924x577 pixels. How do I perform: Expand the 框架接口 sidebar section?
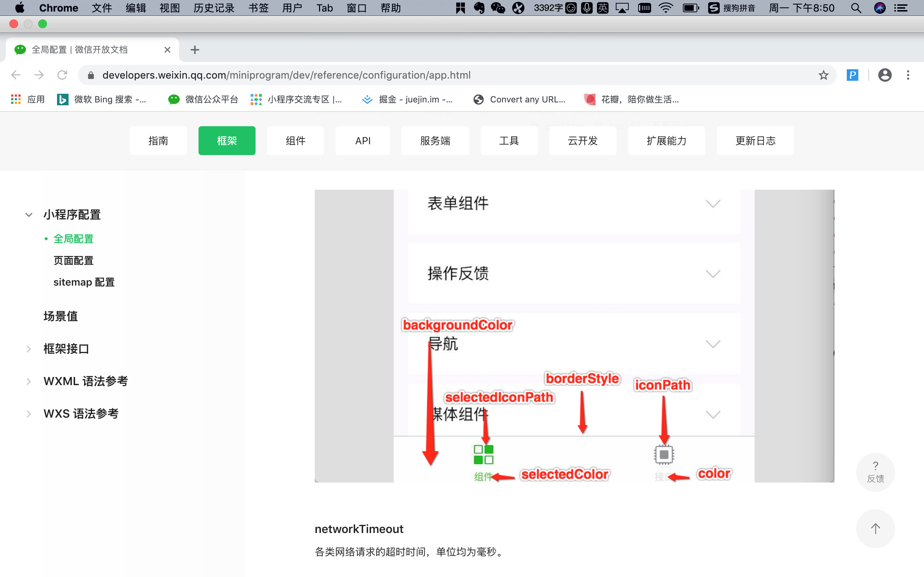pyautogui.click(x=29, y=349)
